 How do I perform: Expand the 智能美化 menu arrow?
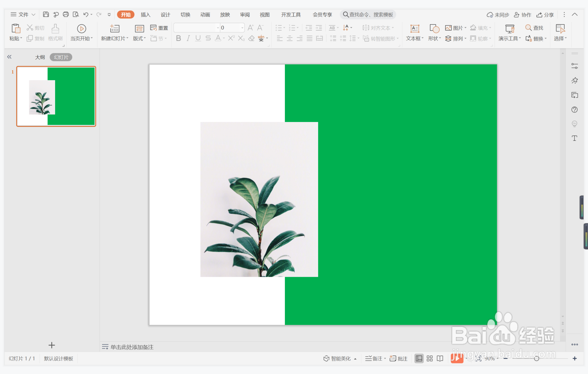click(x=355, y=359)
